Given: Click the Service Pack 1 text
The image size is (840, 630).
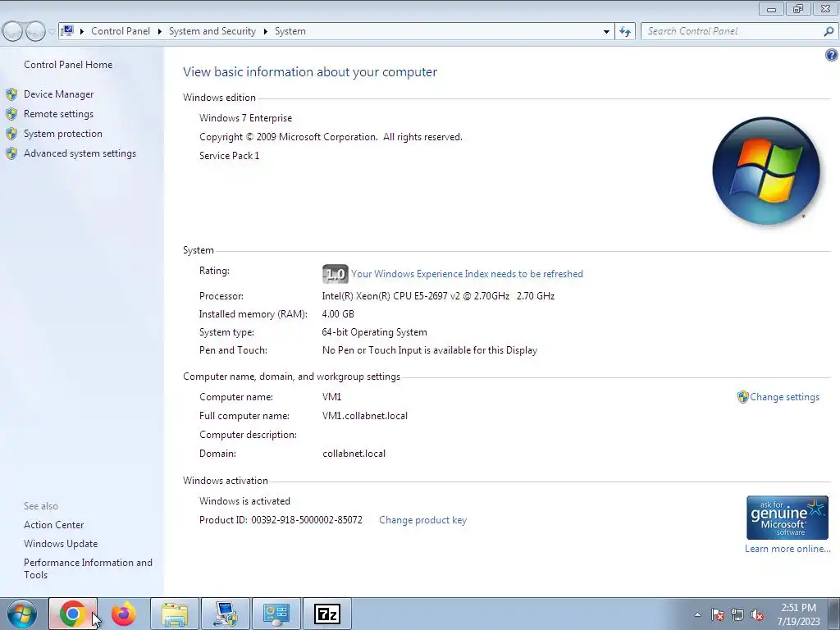Looking at the screenshot, I should [230, 156].
